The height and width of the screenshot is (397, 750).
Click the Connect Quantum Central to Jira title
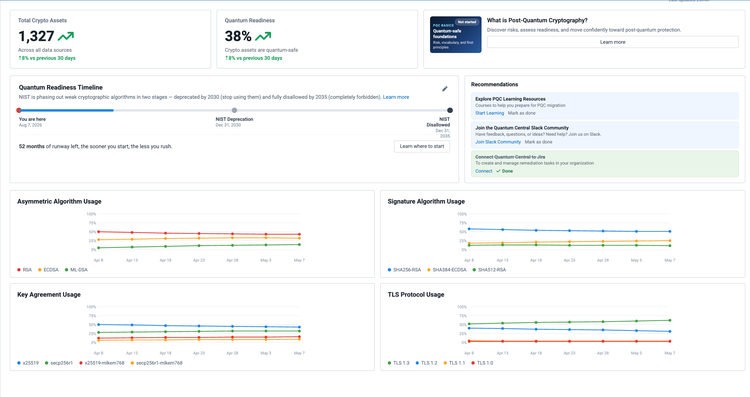(510, 157)
